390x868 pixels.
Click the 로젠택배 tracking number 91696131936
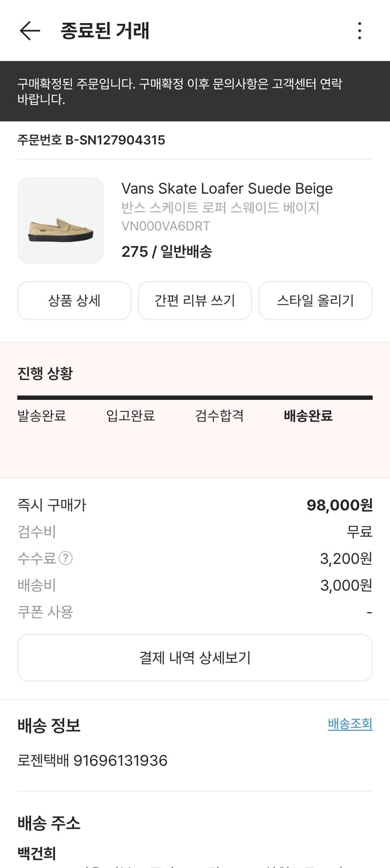[x=91, y=761]
